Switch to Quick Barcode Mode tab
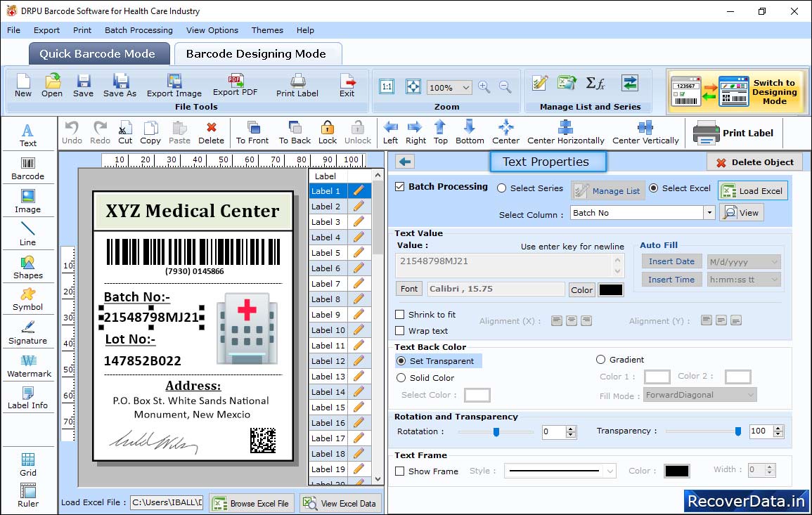812x515 pixels. 98,54
